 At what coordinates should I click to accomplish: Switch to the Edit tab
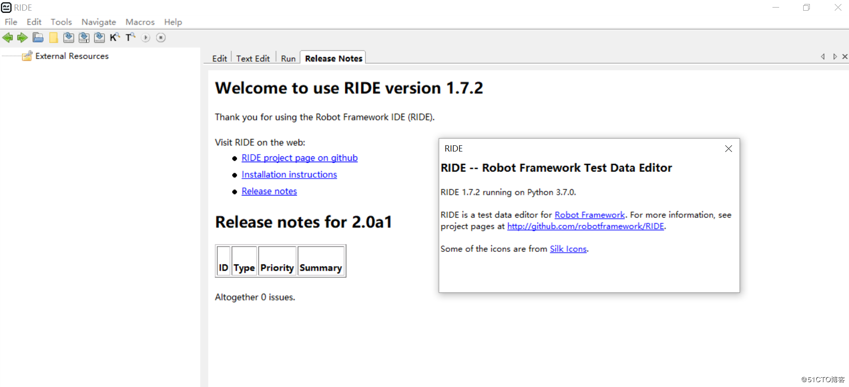(219, 58)
